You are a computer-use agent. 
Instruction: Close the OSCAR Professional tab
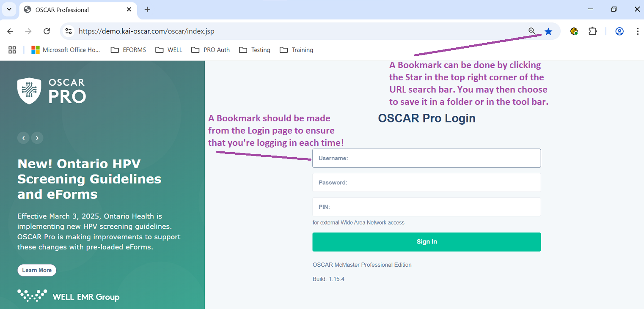coord(129,9)
